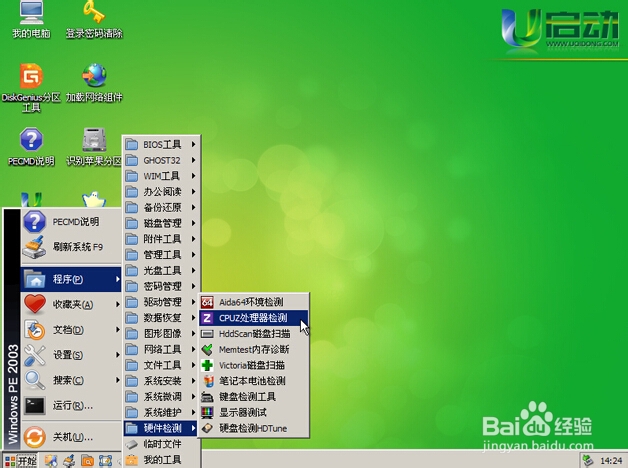Viewport: 628px width, 468px height.
Task: Launch 显示器测试 entry
Action: 254,412
